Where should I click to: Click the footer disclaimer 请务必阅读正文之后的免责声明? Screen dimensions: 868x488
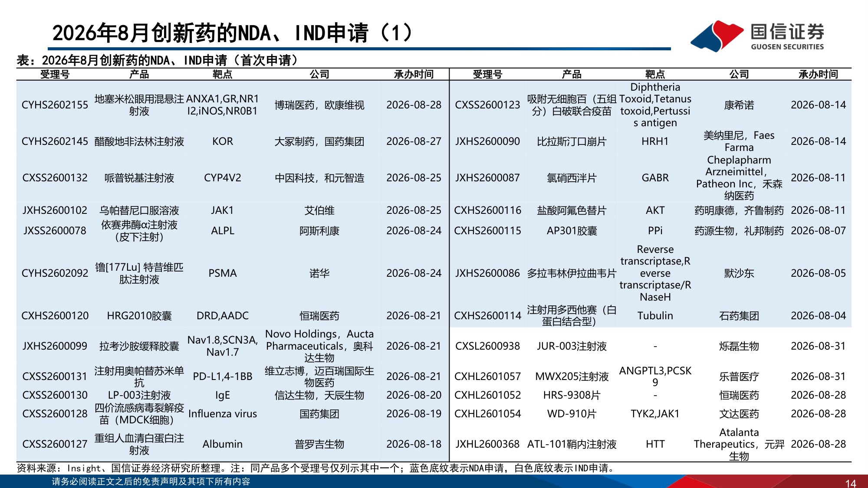151,481
